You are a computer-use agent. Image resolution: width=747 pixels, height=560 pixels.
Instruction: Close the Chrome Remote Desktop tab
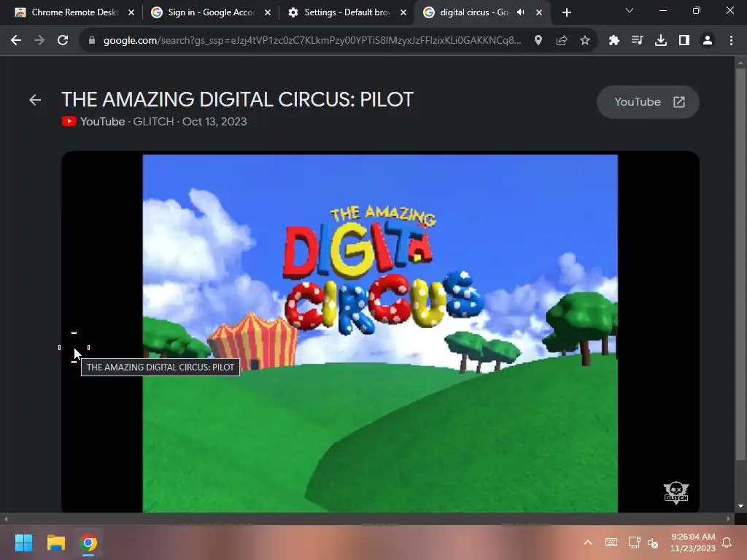tap(131, 12)
